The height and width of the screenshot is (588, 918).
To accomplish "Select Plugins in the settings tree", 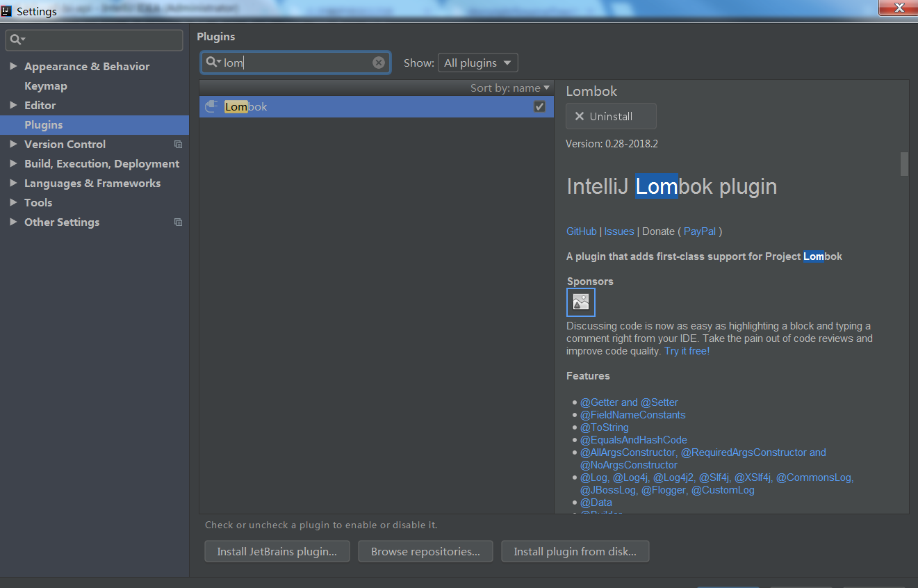I will (95, 125).
